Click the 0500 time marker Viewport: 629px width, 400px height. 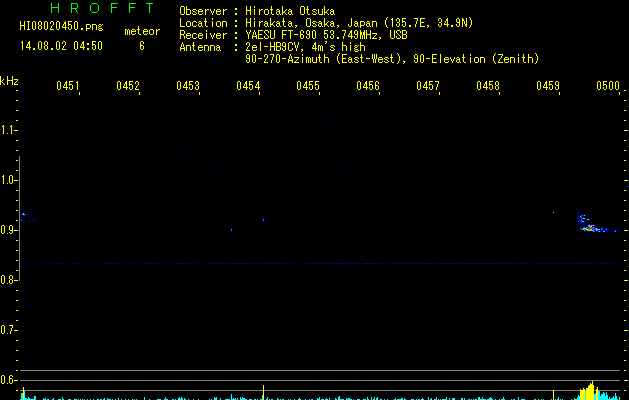coord(608,86)
